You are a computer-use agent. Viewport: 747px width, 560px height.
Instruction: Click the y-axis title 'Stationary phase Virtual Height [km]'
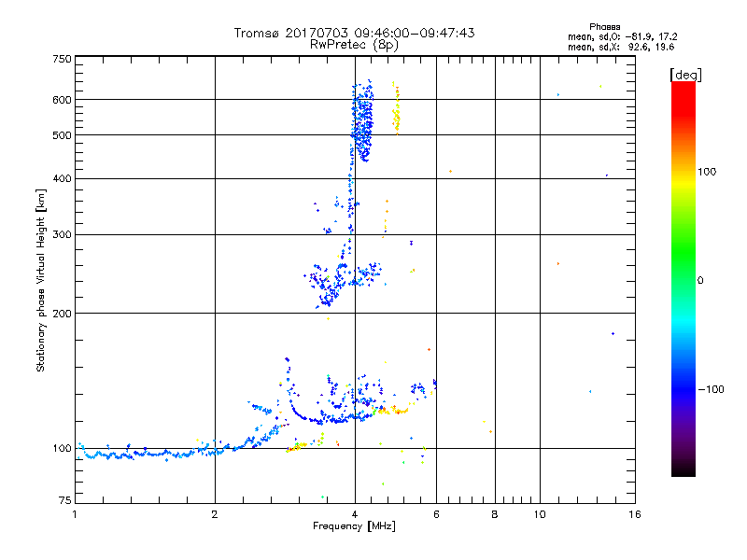tap(40, 280)
